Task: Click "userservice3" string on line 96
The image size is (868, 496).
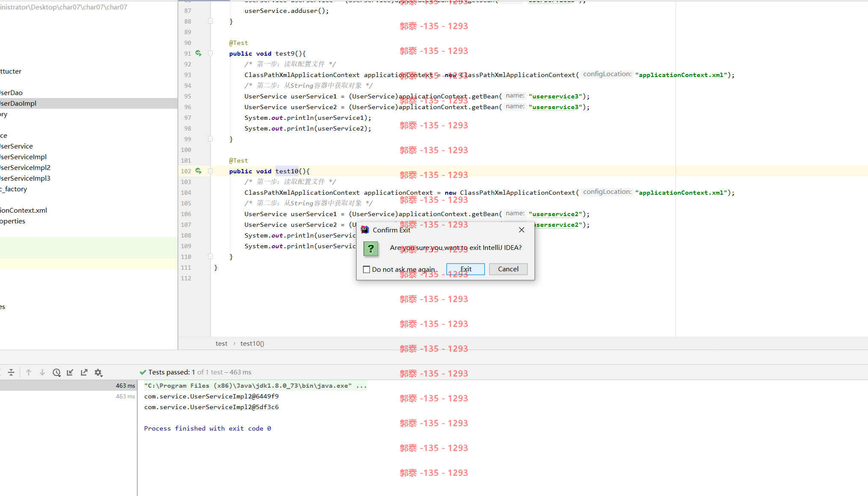Action: pyautogui.click(x=555, y=107)
